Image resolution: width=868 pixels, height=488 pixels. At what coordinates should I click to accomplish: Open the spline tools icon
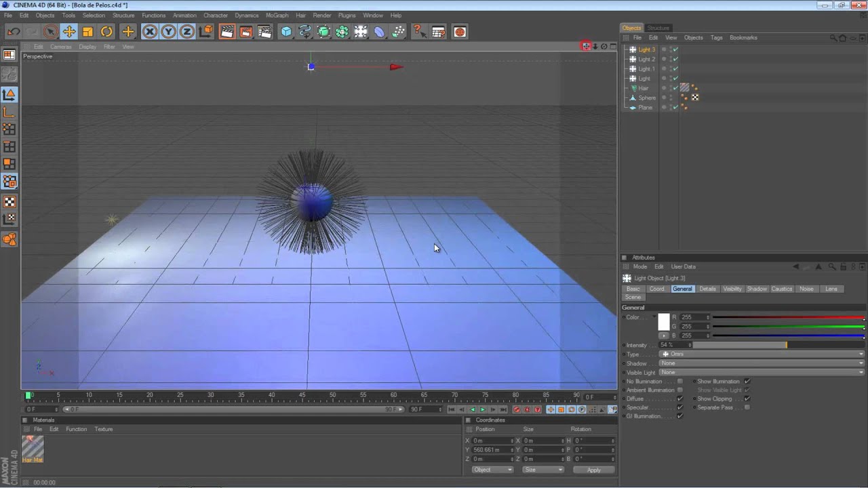[305, 32]
